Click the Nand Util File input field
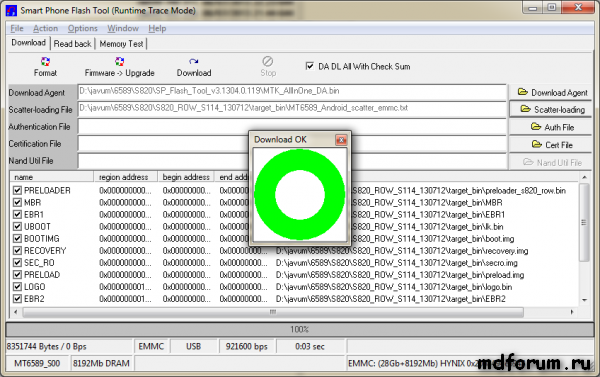 [292, 161]
